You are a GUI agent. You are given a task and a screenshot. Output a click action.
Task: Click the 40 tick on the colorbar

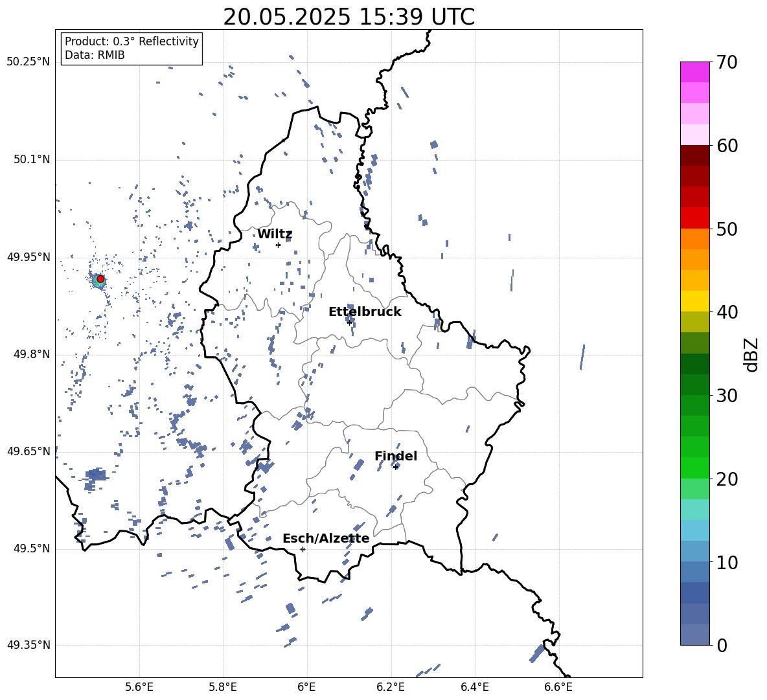tap(726, 312)
